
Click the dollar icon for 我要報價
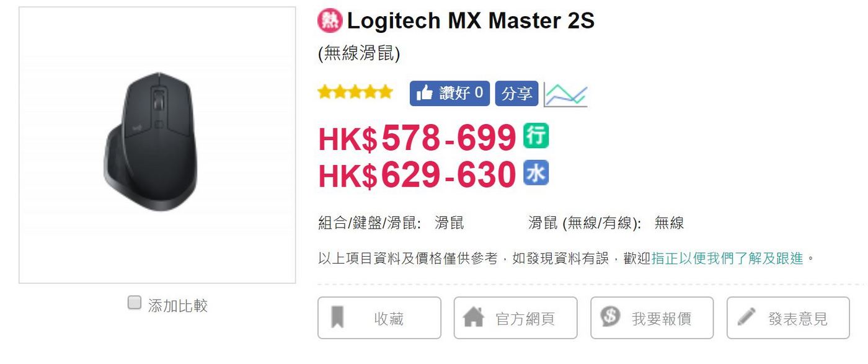point(611,316)
